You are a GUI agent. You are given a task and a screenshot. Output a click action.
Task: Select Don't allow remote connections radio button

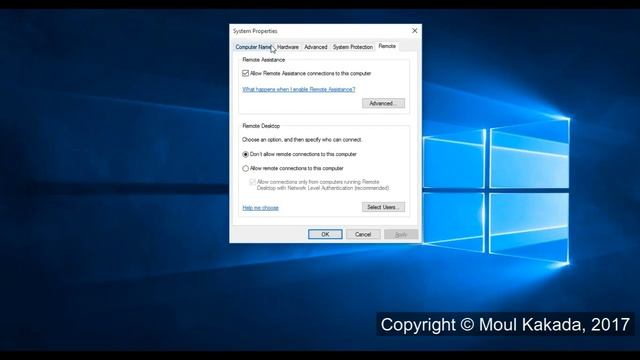(x=245, y=154)
